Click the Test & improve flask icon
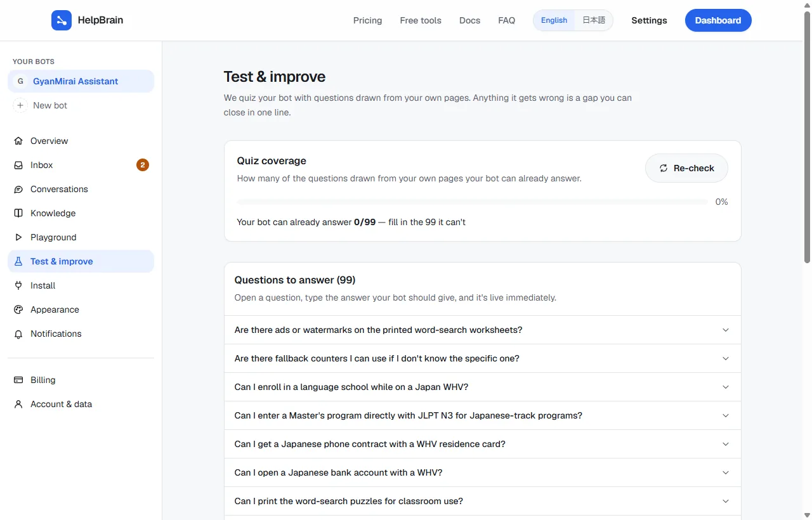The width and height of the screenshot is (812, 520). [18, 261]
